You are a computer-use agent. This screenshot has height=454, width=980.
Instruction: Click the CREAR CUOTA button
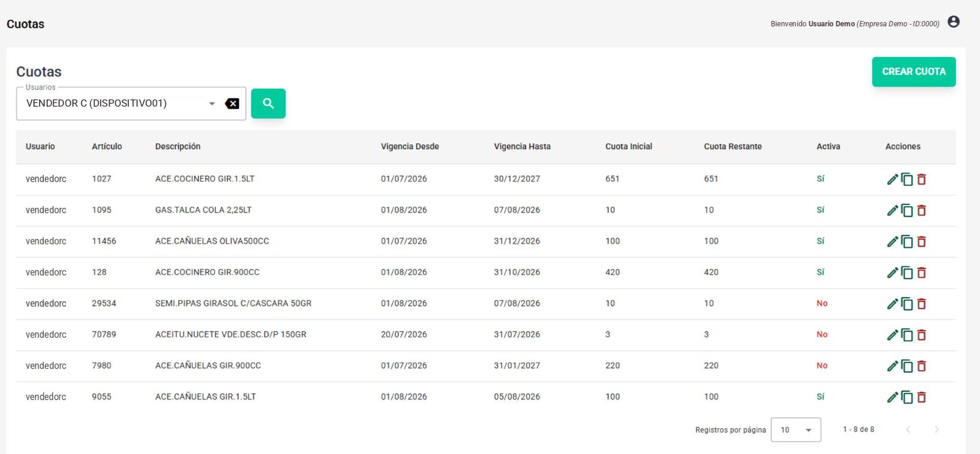914,72
